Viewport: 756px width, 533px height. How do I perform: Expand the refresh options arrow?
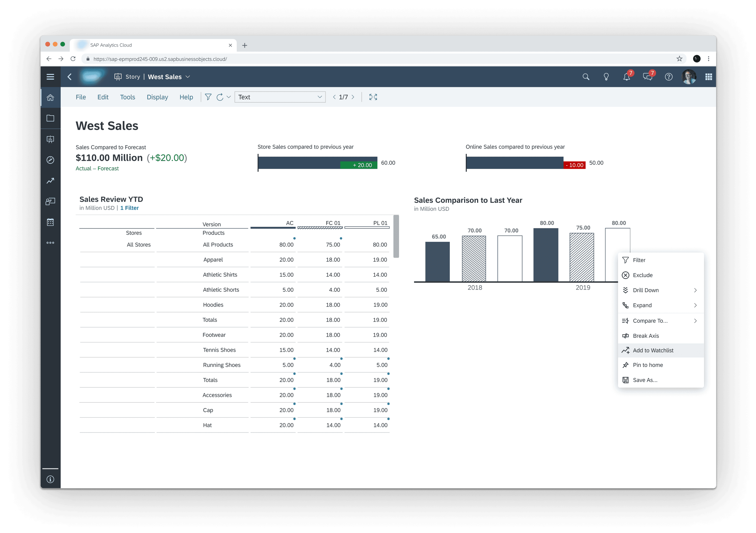point(229,97)
